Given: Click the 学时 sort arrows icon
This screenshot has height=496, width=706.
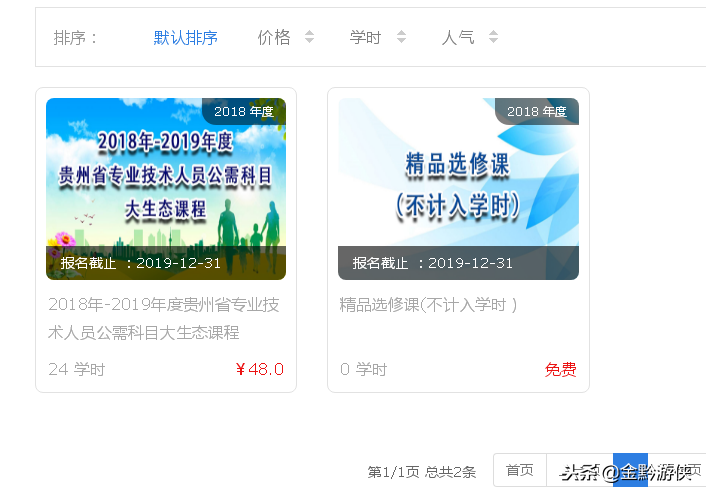Looking at the screenshot, I should 402,36.
